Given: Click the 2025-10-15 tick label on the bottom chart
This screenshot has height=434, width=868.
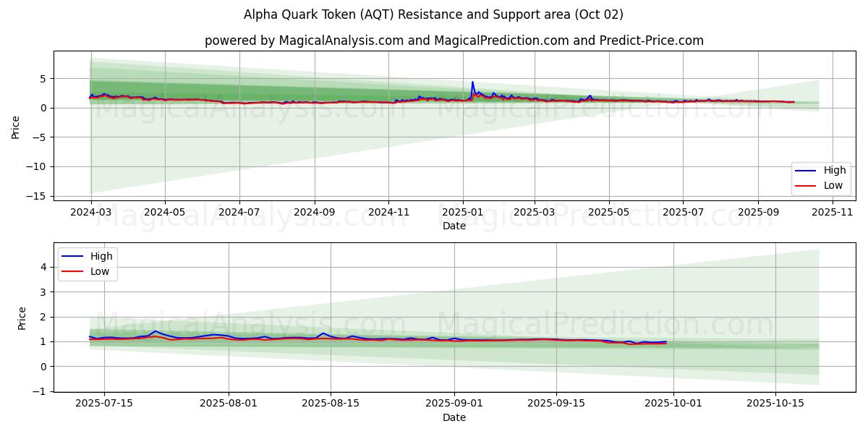Looking at the screenshot, I should pos(775,404).
